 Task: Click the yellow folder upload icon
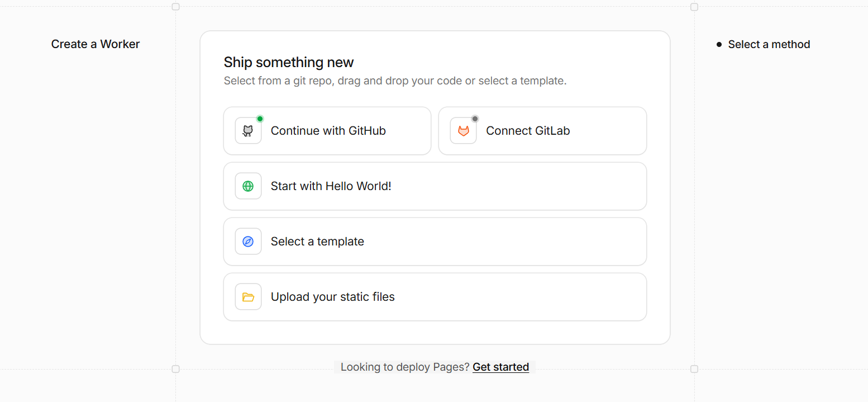click(x=248, y=297)
